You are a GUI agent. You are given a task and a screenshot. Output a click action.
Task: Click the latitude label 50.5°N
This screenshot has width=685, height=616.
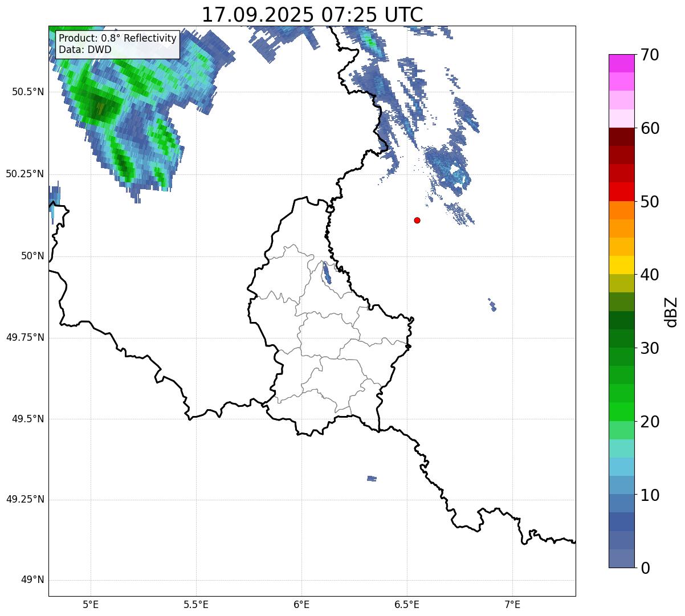coord(27,92)
